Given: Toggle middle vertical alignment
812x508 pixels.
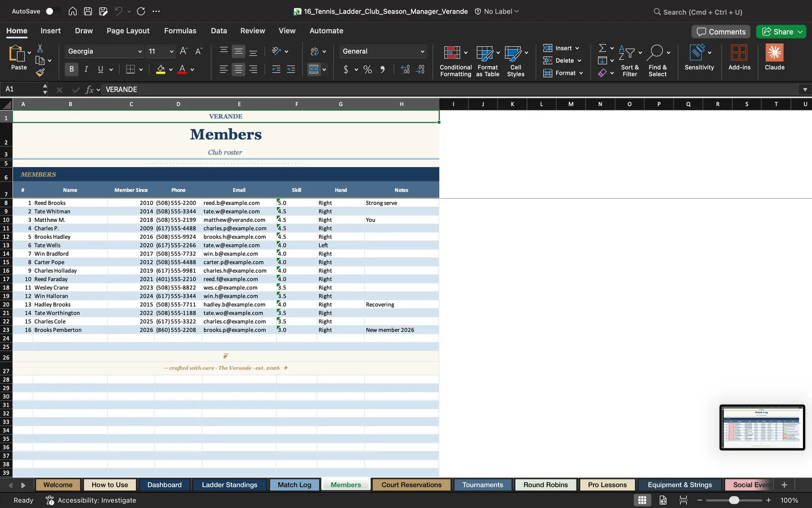Looking at the screenshot, I should click(238, 51).
